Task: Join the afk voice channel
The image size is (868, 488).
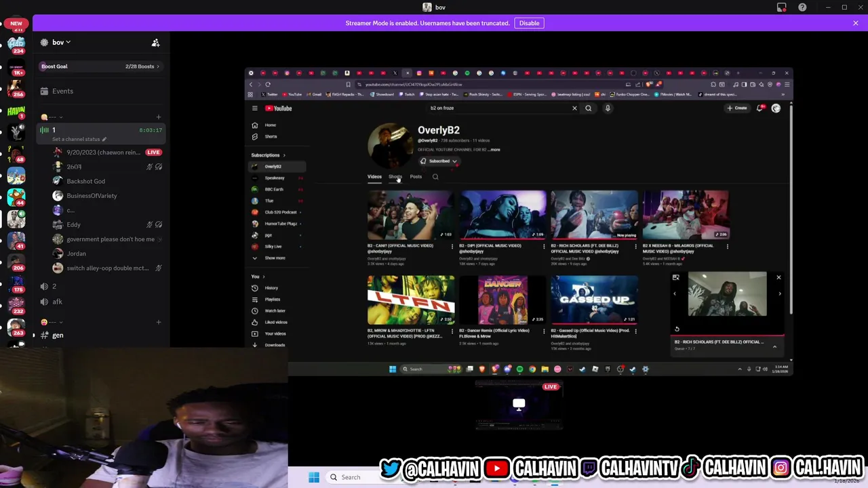Action: [x=101, y=302]
